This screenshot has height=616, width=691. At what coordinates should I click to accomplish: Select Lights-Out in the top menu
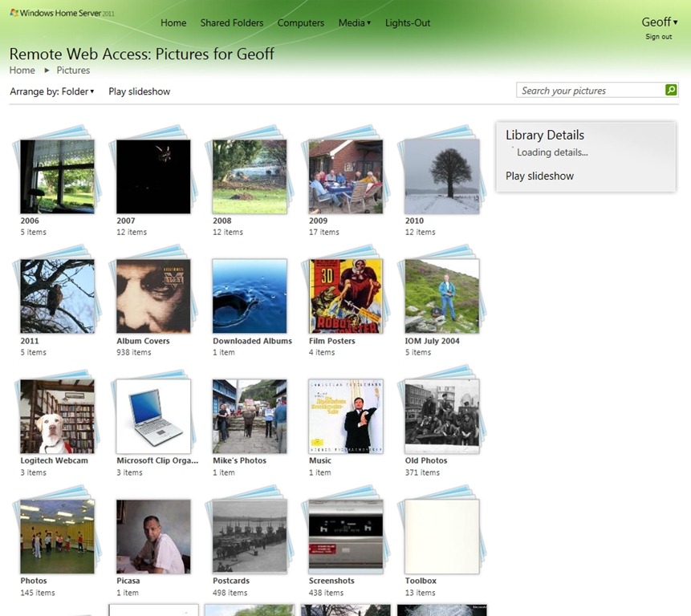click(408, 23)
